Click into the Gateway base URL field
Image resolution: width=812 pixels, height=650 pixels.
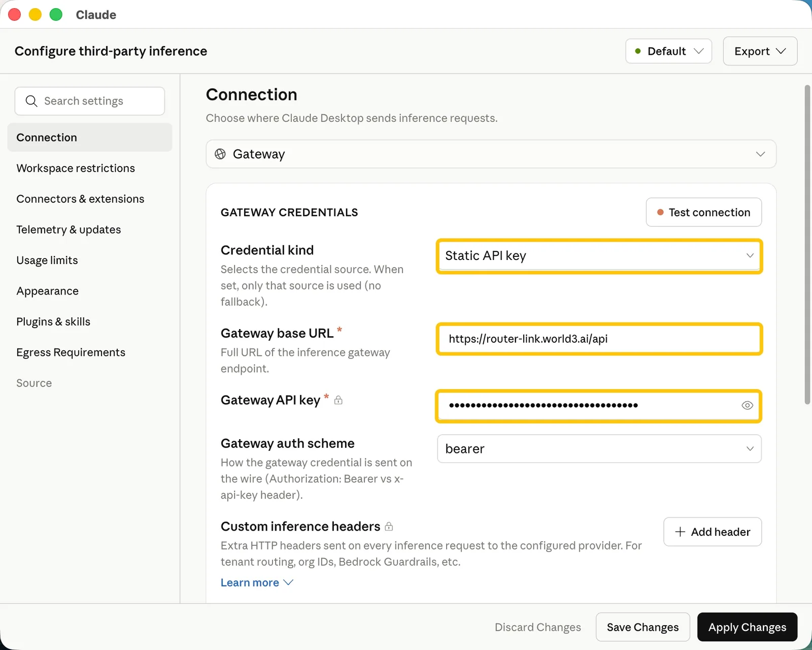[599, 339]
